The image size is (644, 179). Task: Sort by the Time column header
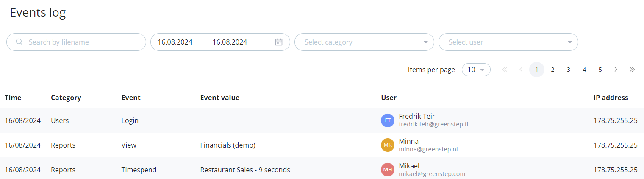coord(13,98)
